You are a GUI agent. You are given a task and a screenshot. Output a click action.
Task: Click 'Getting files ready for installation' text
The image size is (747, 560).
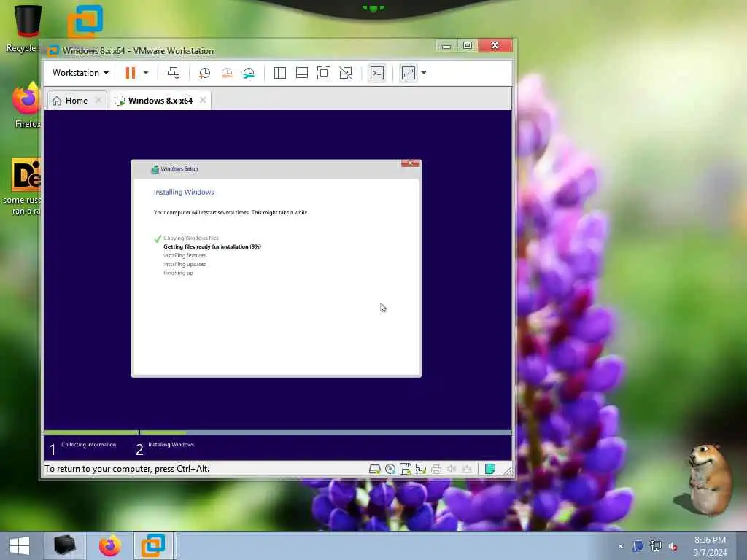(x=212, y=246)
